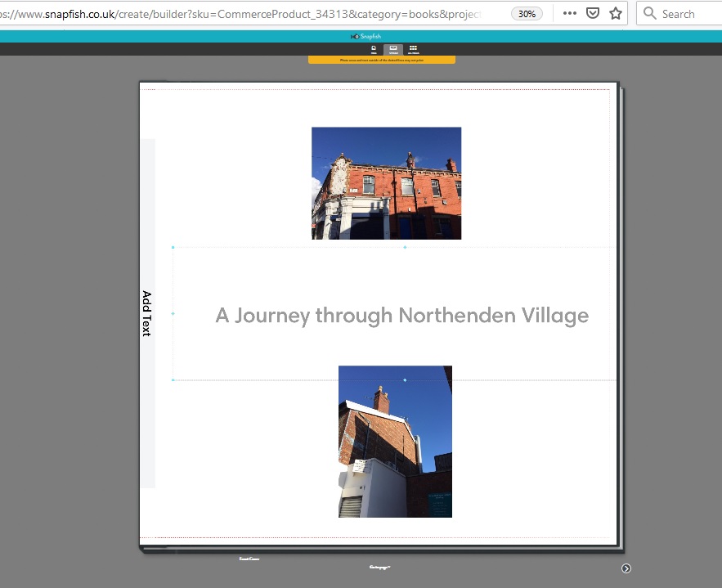Click the yellow dotted-lines warning banner
This screenshot has height=588, width=722.
(x=381, y=61)
